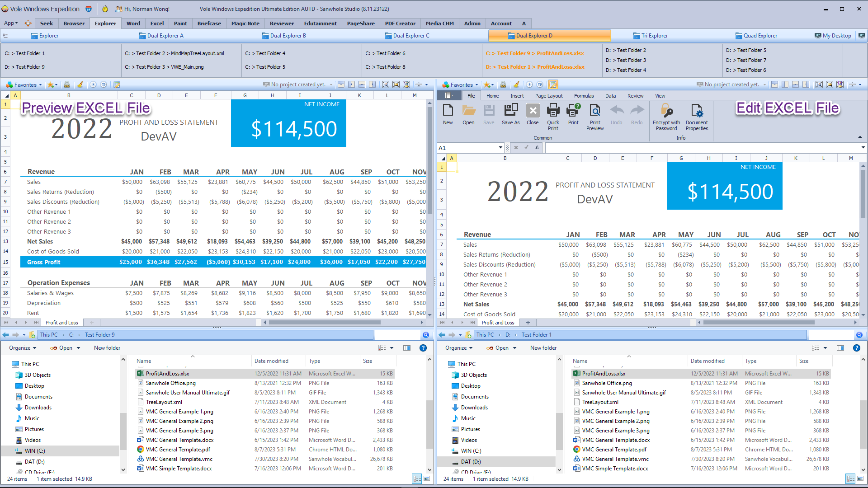The image size is (868, 488).
Task: Click the maximize-pane icon in left pane toolbar
Action: click(385, 84)
